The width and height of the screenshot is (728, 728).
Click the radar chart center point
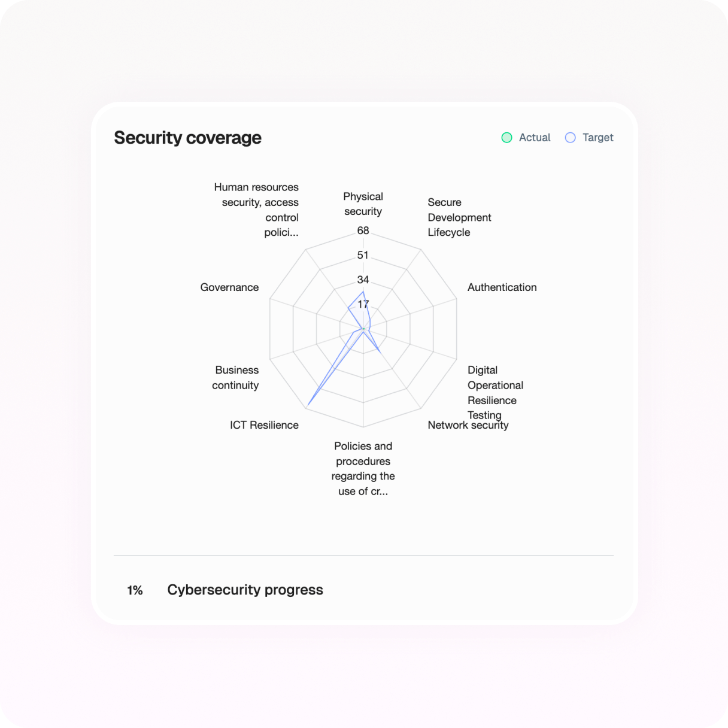[x=363, y=329]
